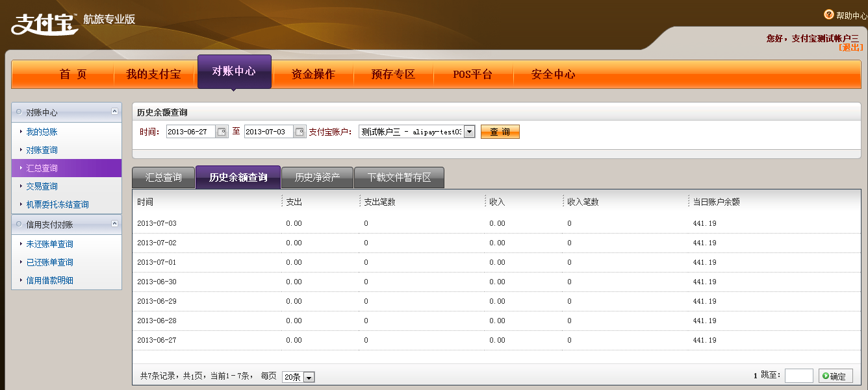Collapse the 信用支付对账 sidebar section
The width and height of the screenshot is (868, 390).
(x=115, y=224)
